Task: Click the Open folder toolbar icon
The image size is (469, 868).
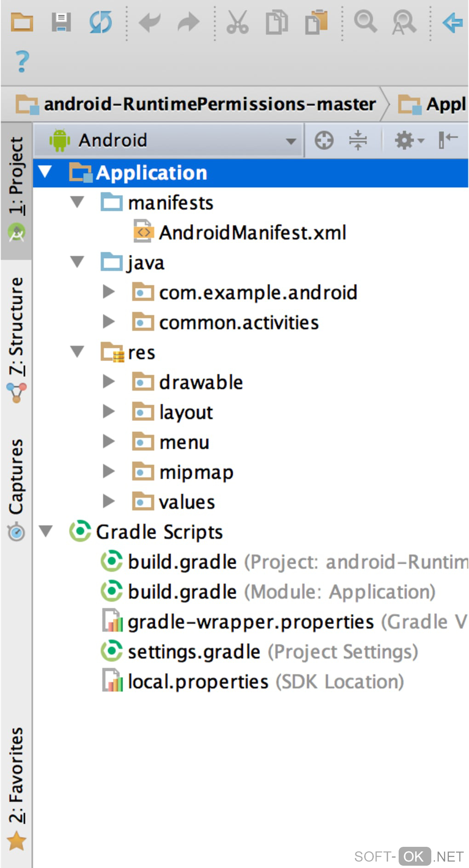Action: [22, 22]
